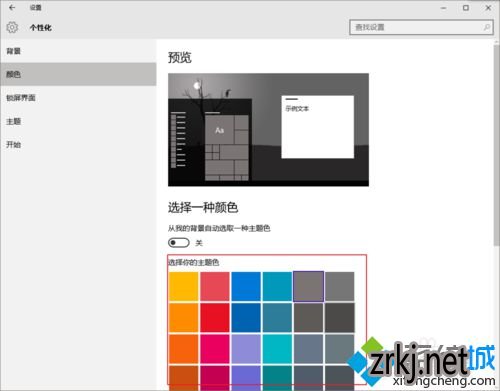
Task: Pick the rust brown swatch in bottom row
Action: (183, 378)
